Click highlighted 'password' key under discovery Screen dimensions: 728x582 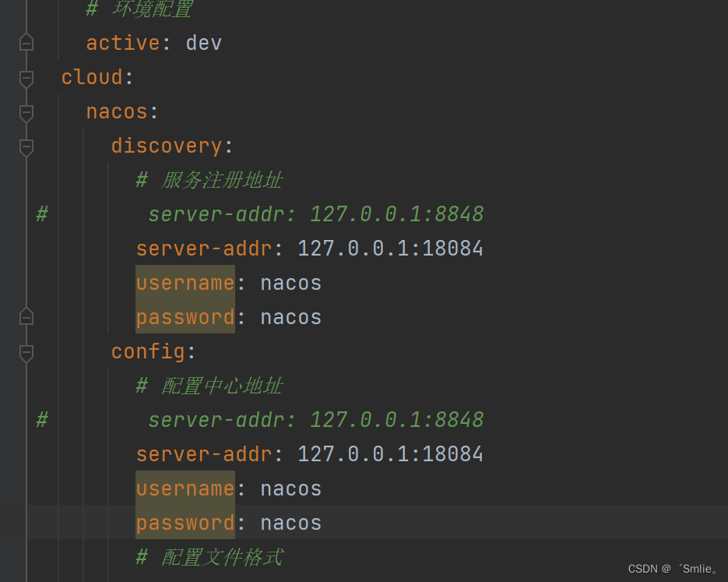[185, 317]
